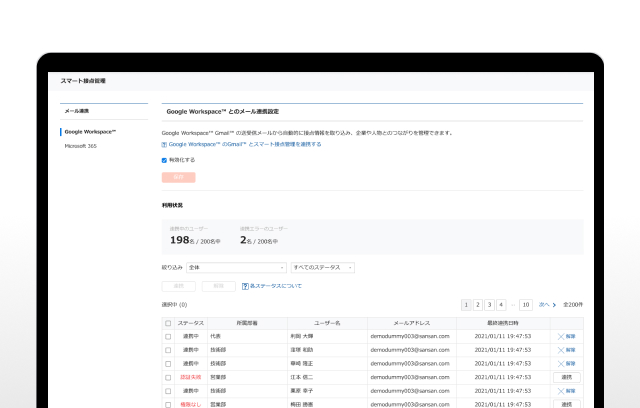Screen dimensions: 640x408
Task: Click the 2名 connection error users count
Action: [246, 240]
